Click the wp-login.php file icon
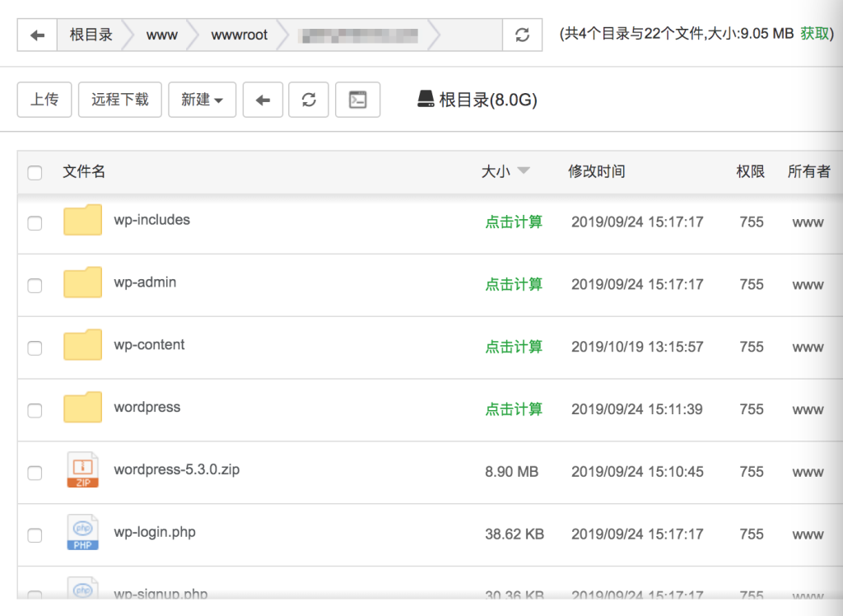 click(82, 533)
